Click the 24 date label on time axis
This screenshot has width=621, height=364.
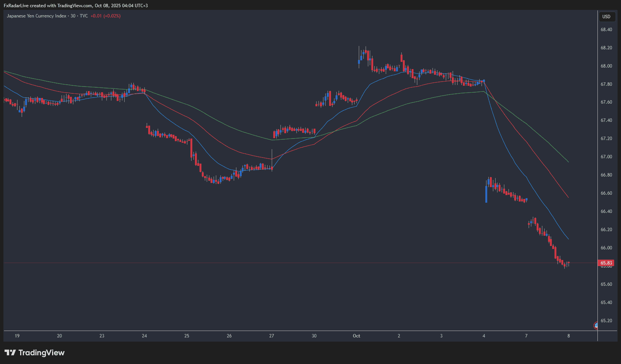click(144, 336)
